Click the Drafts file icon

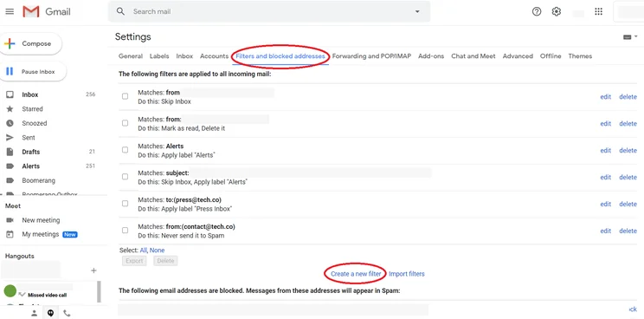click(x=10, y=152)
